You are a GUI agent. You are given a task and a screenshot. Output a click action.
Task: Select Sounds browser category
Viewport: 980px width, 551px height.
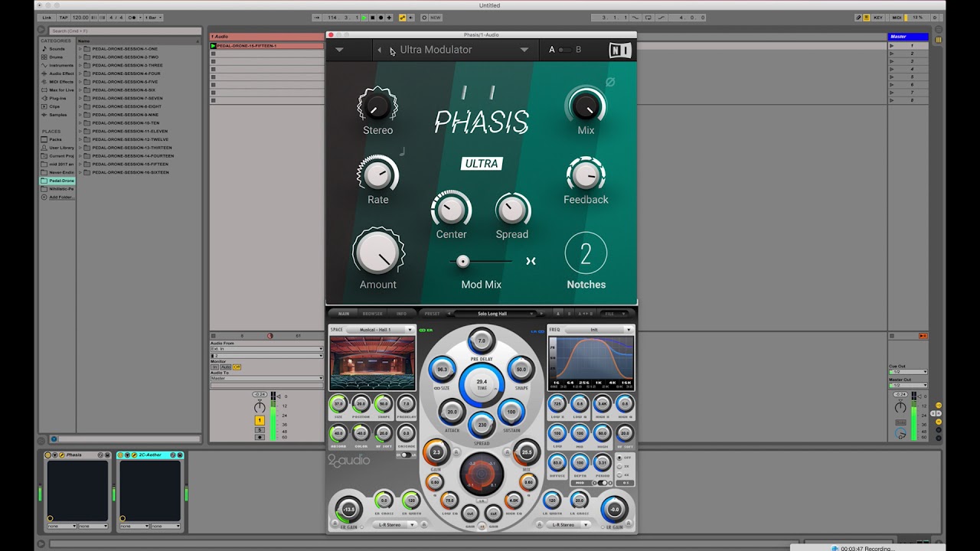tap(57, 48)
